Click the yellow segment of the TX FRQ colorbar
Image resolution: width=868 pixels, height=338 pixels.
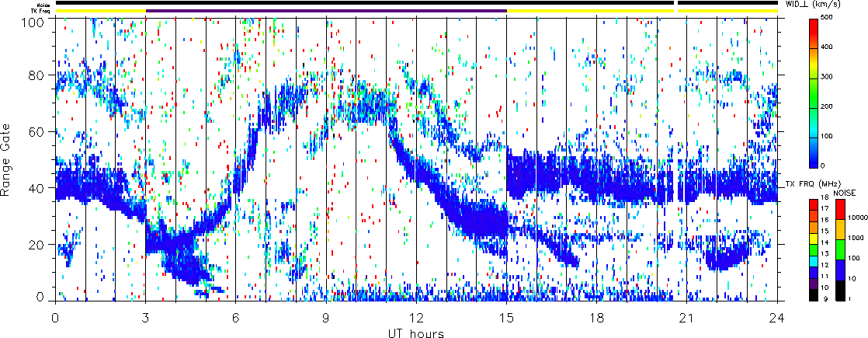(814, 239)
